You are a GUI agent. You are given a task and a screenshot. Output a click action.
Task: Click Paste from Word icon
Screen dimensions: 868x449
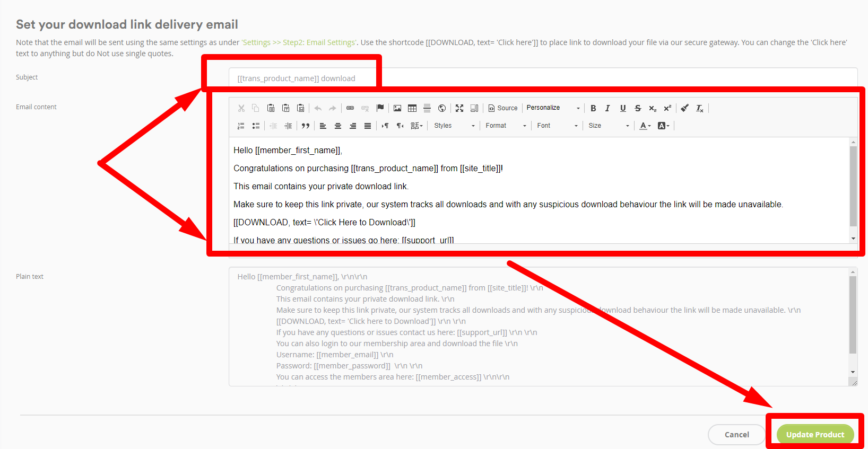[x=301, y=108]
